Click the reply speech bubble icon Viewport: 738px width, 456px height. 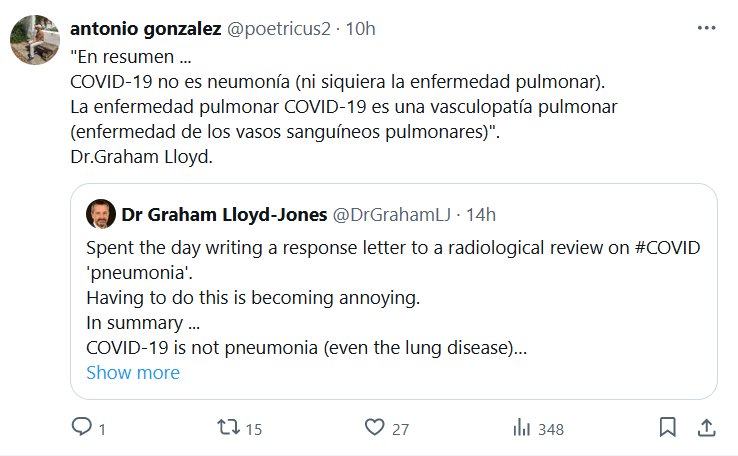pos(82,428)
